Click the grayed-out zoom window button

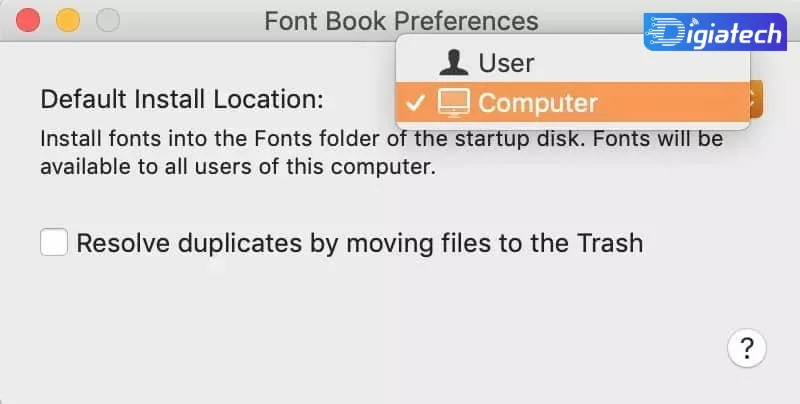(x=108, y=20)
